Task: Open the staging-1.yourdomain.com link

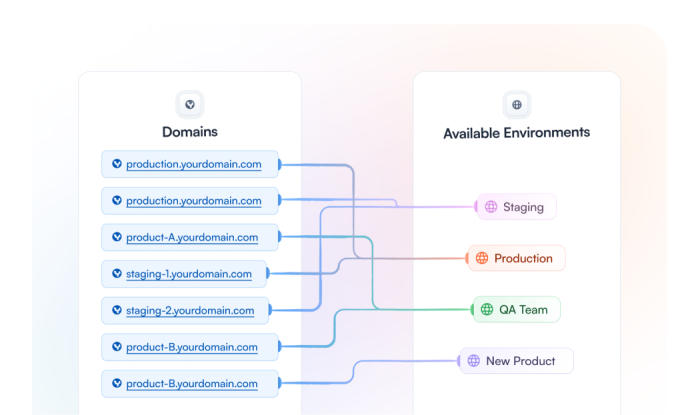Action: click(190, 274)
